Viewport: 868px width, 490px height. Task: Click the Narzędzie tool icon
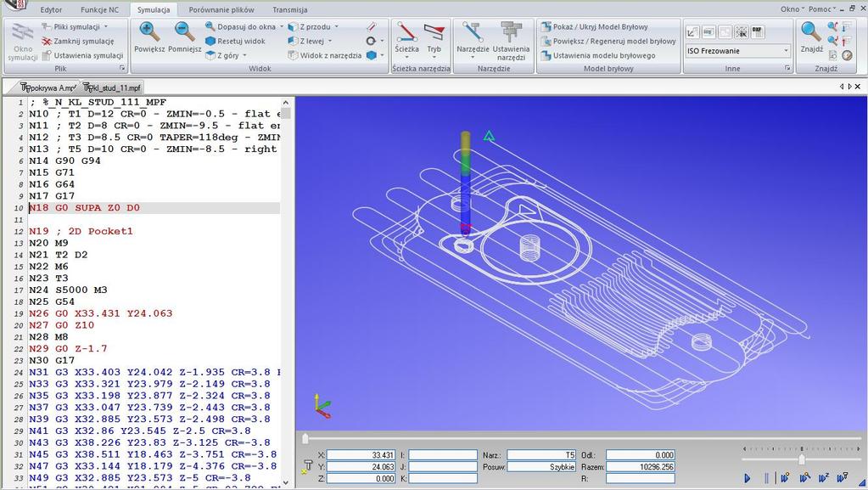click(473, 32)
